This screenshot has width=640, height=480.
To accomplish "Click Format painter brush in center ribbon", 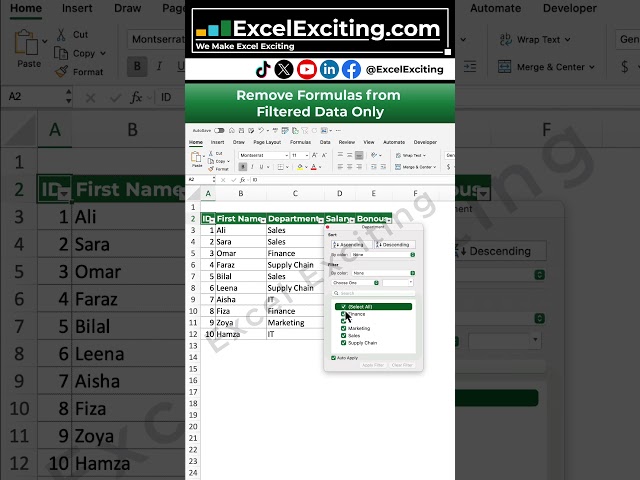I will pos(211,169).
